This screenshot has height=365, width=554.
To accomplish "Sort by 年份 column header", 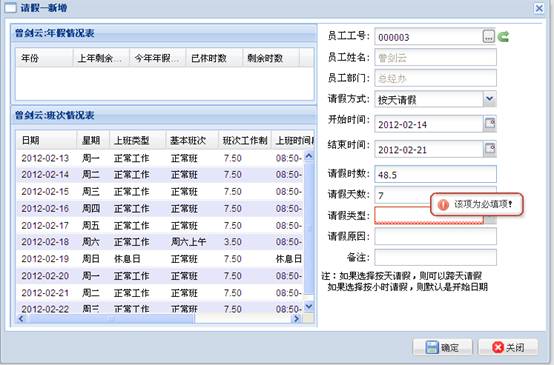I will 44,58.
